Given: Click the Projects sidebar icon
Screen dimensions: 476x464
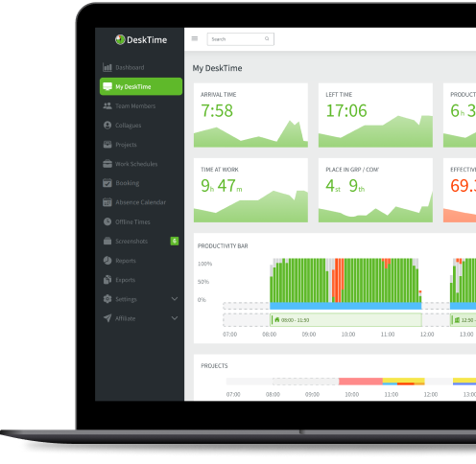Looking at the screenshot, I should [107, 145].
